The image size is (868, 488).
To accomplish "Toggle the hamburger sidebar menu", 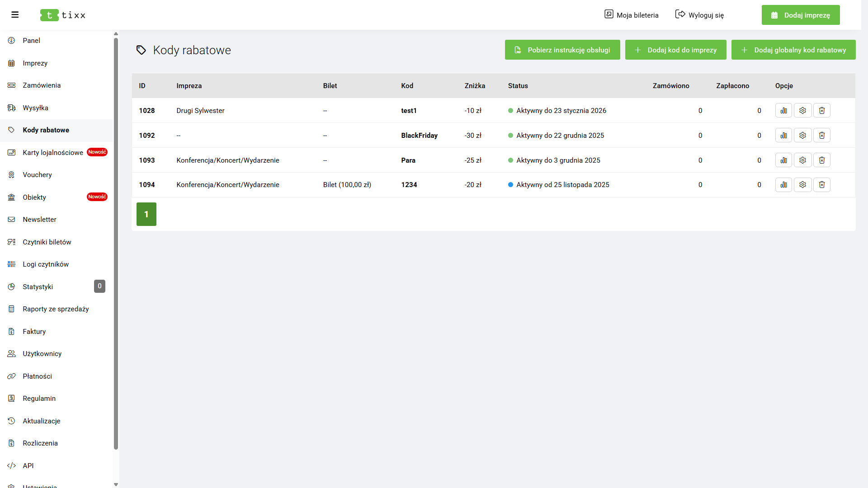I will 15,15.
